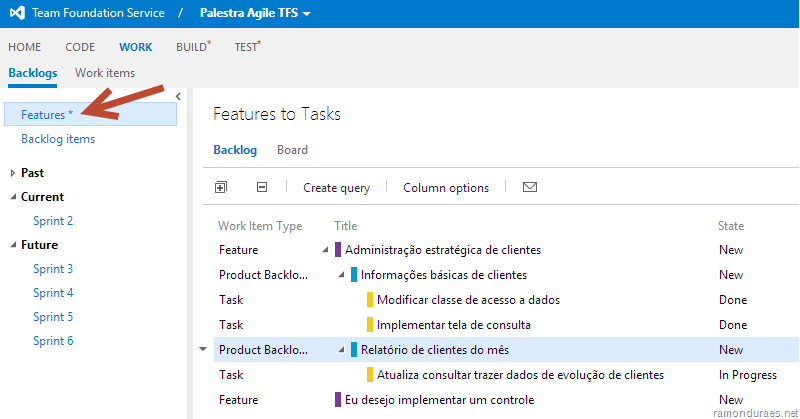
Task: Go to the HOME hub
Action: coord(24,47)
